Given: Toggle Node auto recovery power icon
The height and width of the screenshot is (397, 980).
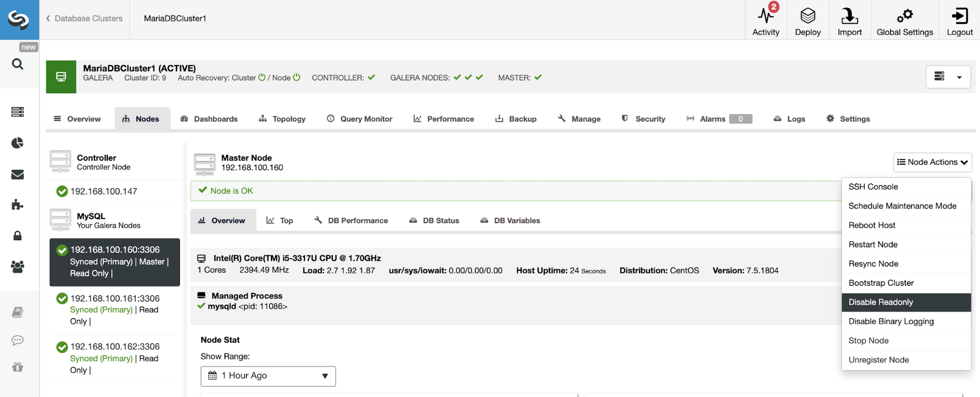Looking at the screenshot, I should pyautogui.click(x=297, y=77).
